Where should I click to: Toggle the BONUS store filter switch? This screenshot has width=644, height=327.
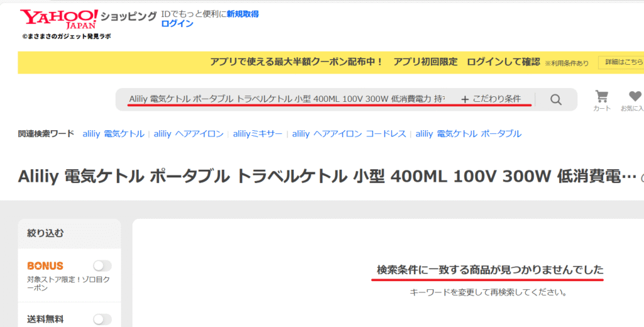pos(102,266)
